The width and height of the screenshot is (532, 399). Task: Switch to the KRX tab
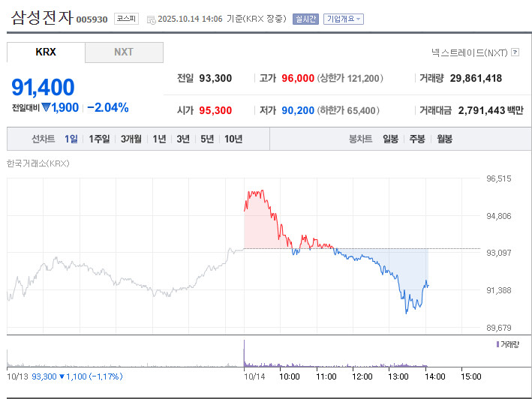pyautogui.click(x=46, y=52)
